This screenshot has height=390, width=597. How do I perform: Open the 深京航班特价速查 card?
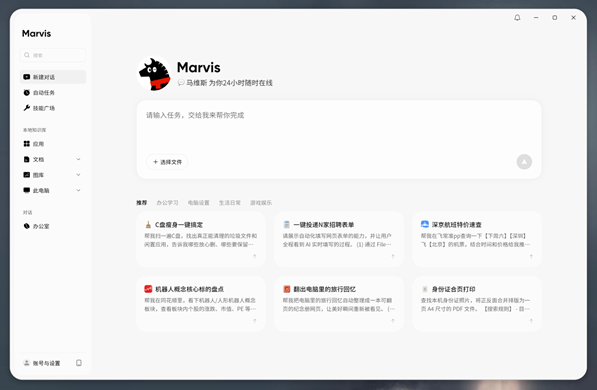click(477, 239)
